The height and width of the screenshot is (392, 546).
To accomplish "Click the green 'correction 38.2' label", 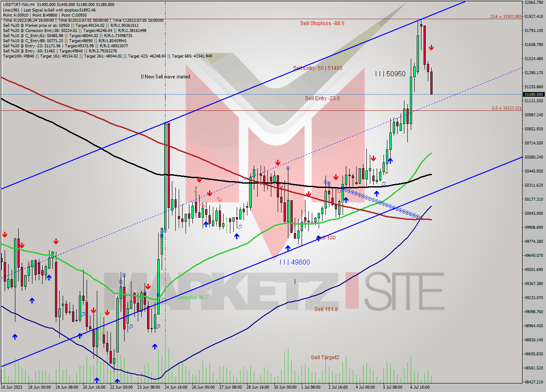I will tap(192, 297).
